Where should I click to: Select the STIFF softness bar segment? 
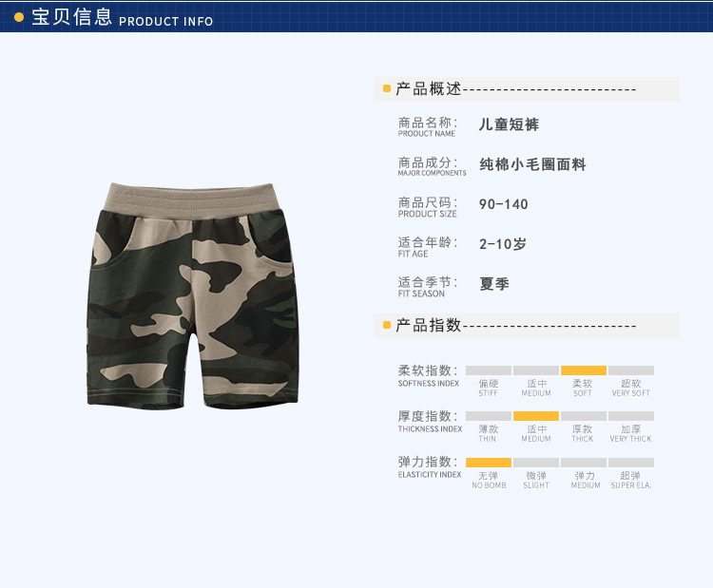[x=489, y=370]
